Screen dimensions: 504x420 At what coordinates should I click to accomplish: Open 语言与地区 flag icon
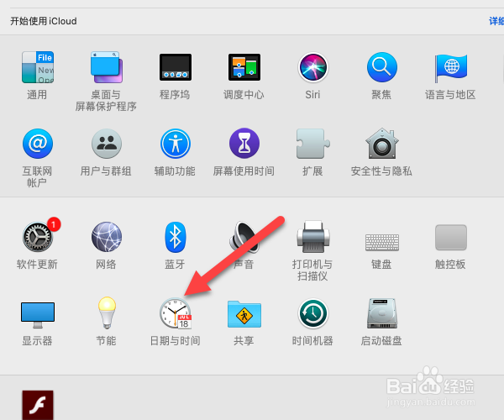[x=450, y=68]
